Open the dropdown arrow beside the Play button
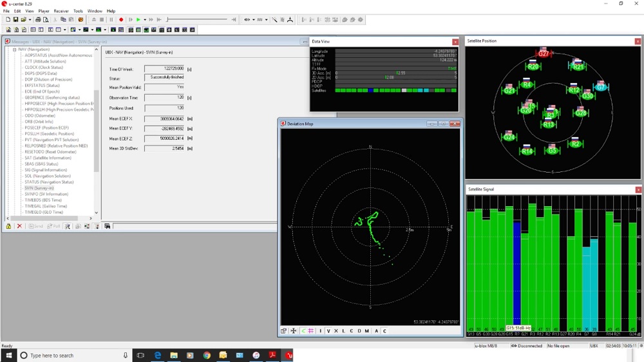 (145, 20)
